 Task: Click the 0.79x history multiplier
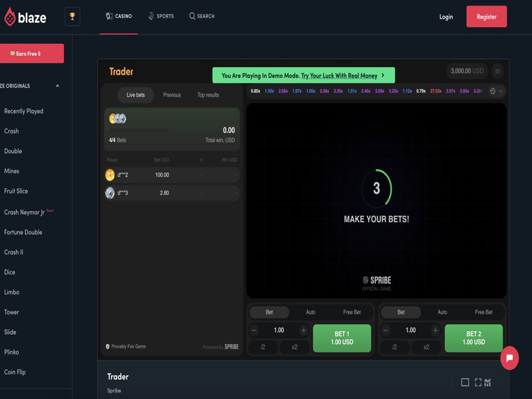tap(421, 91)
